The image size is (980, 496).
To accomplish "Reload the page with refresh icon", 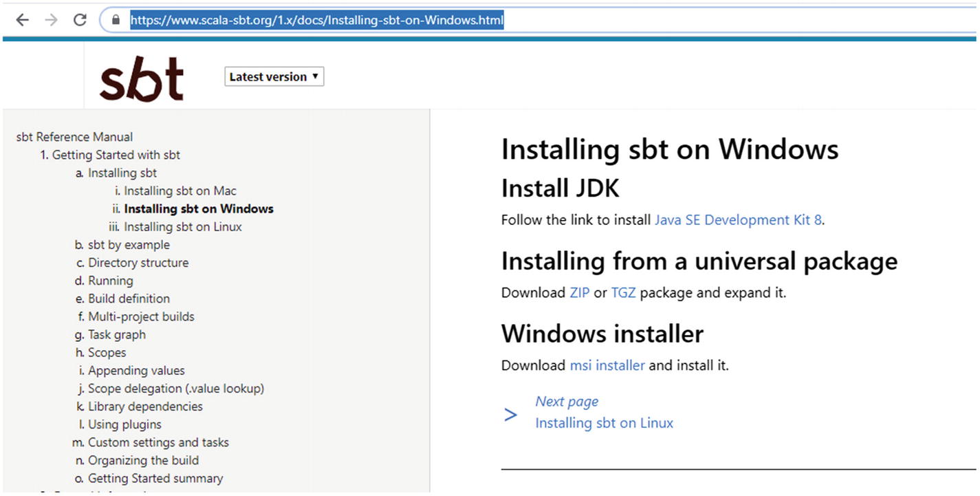I will click(80, 20).
